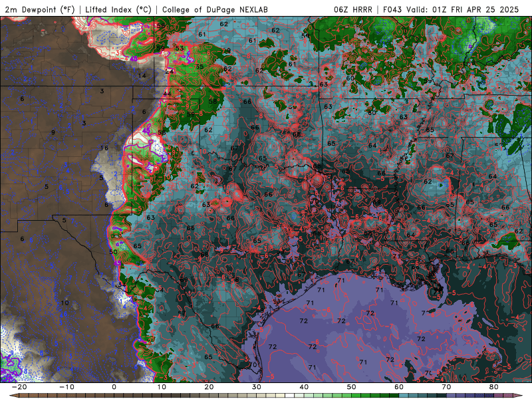Click the "2m Dewpoint (°F)" title text

(x=39, y=9)
